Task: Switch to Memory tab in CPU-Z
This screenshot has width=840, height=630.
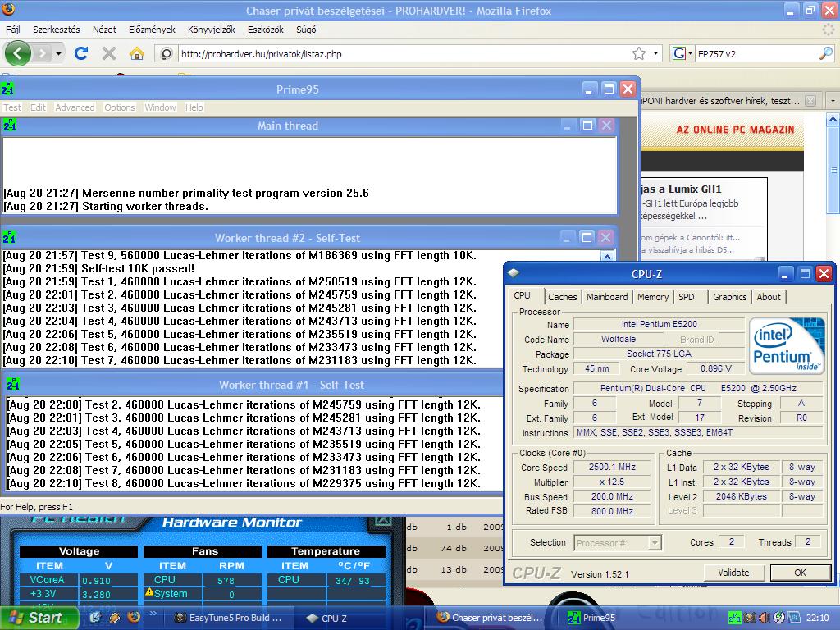Action: 652,297
